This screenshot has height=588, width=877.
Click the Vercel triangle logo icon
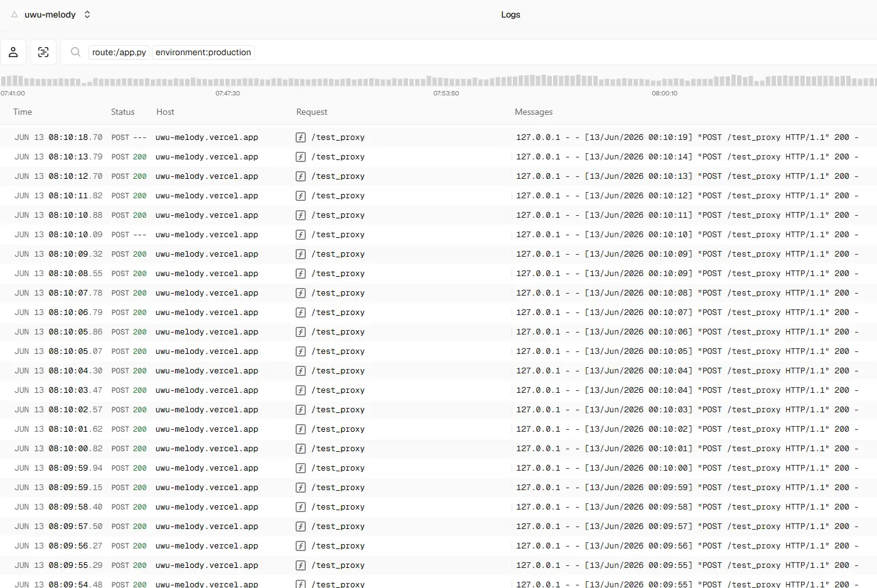click(x=14, y=14)
